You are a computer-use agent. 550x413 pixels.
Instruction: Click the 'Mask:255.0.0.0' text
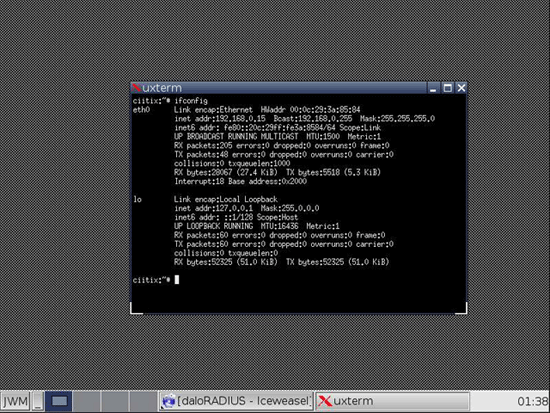(290, 208)
